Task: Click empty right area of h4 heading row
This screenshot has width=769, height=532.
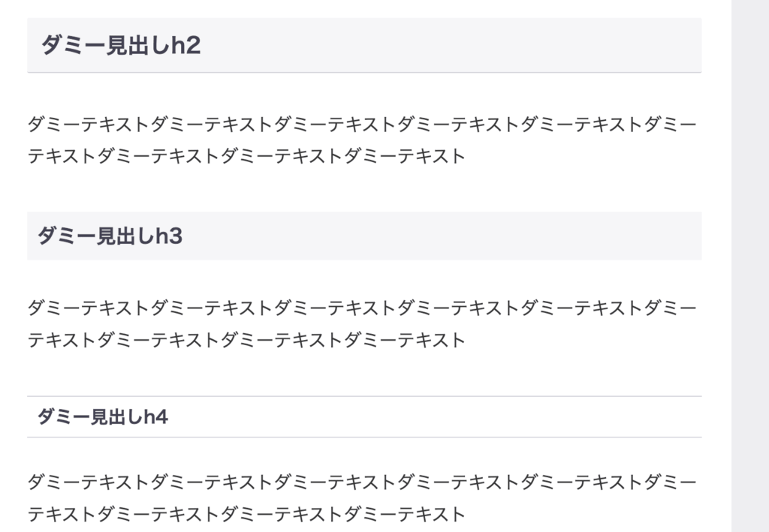Action: pyautogui.click(x=435, y=417)
